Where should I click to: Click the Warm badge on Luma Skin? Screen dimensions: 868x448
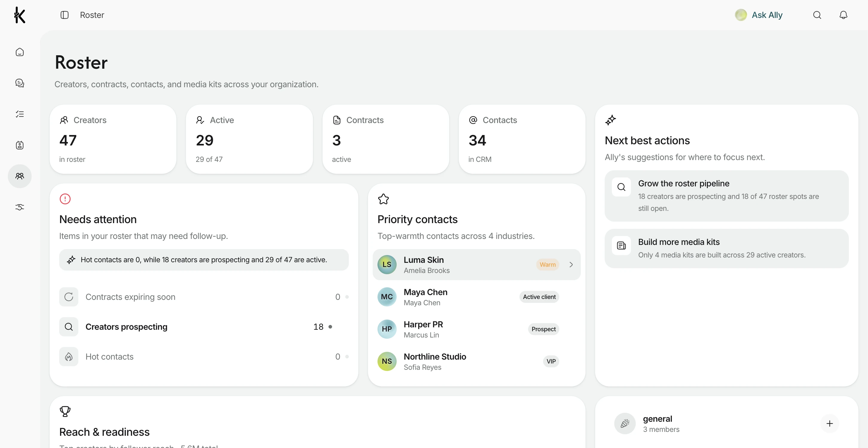(548, 265)
